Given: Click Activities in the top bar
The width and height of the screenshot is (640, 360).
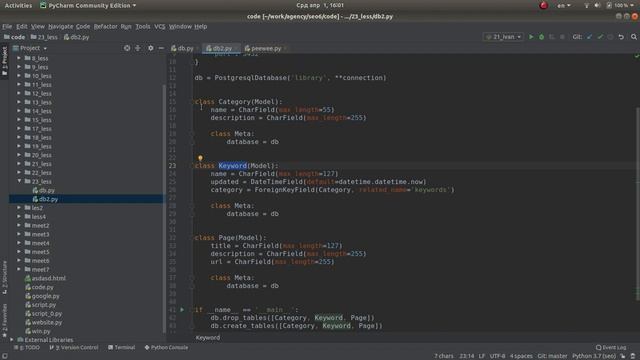Looking at the screenshot, I should pyautogui.click(x=18, y=5).
